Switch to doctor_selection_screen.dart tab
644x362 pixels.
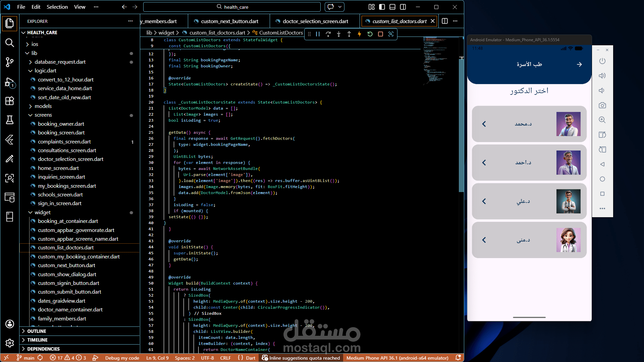point(315,21)
